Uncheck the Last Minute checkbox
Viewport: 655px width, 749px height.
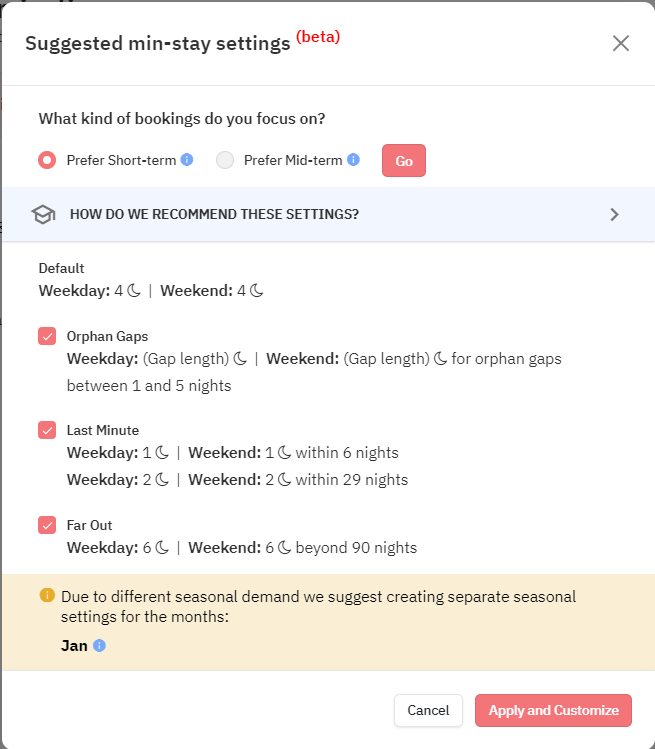pos(47,430)
